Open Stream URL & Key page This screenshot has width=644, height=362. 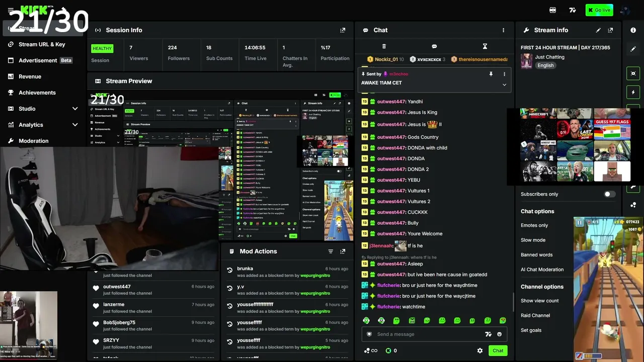[x=42, y=44]
